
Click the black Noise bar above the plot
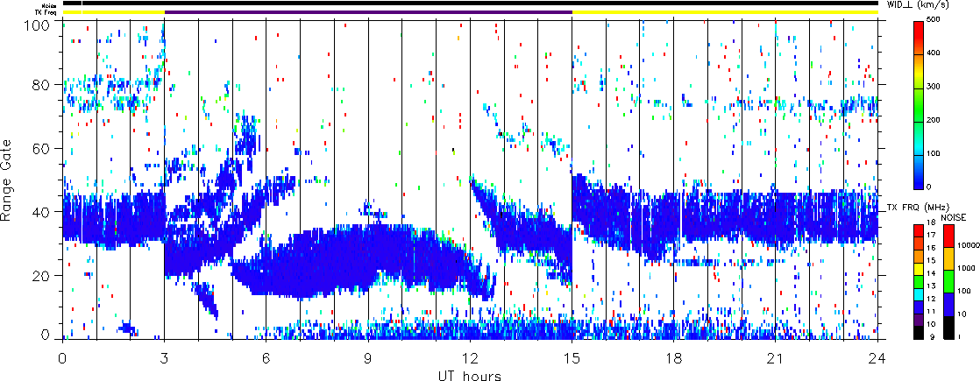pos(470,4)
